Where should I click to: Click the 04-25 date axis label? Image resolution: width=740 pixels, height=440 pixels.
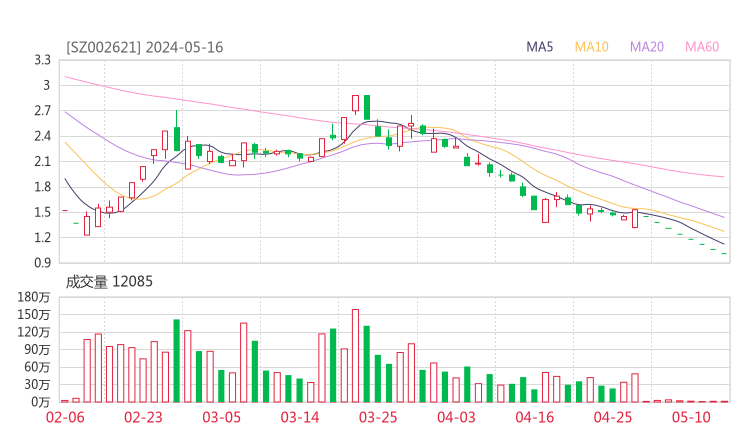pos(613,417)
